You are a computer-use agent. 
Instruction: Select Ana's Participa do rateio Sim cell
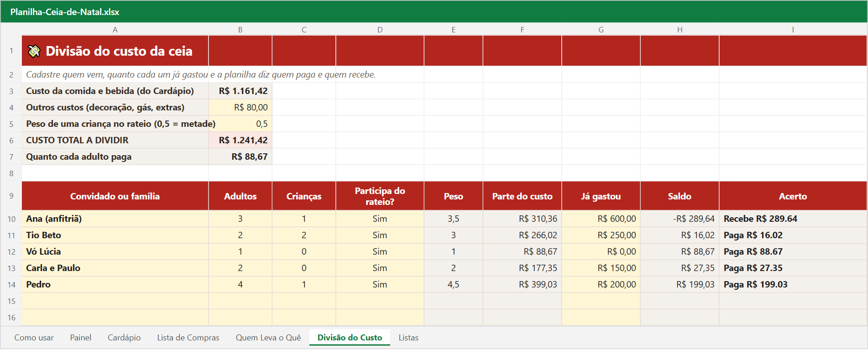point(380,219)
